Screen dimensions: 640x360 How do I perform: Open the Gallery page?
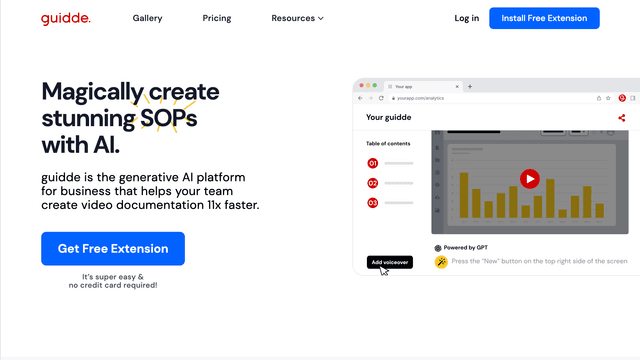click(x=147, y=18)
